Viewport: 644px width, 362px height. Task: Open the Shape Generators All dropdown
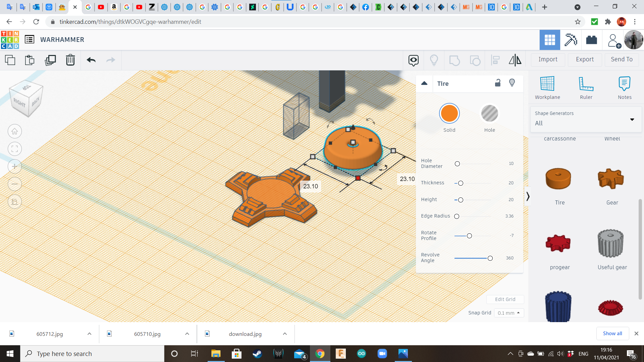(586, 119)
